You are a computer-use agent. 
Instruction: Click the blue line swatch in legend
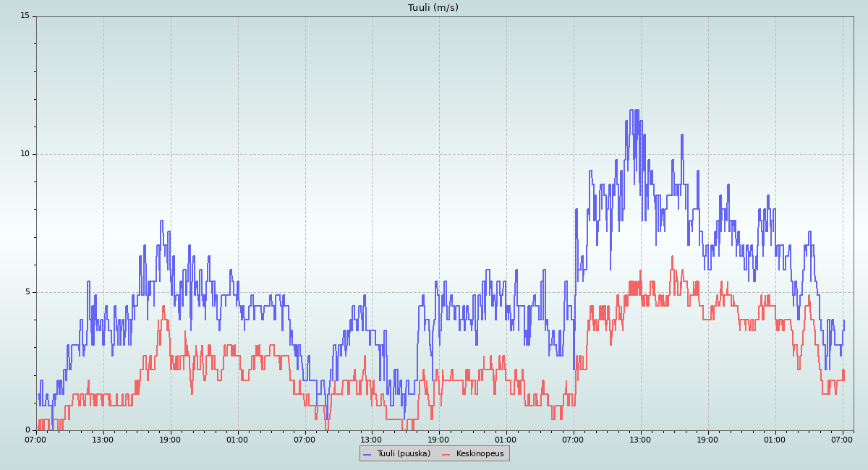[367, 454]
